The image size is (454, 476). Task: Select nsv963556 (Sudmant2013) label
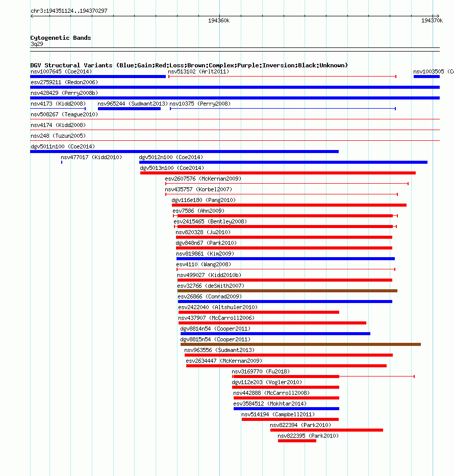(x=219, y=350)
